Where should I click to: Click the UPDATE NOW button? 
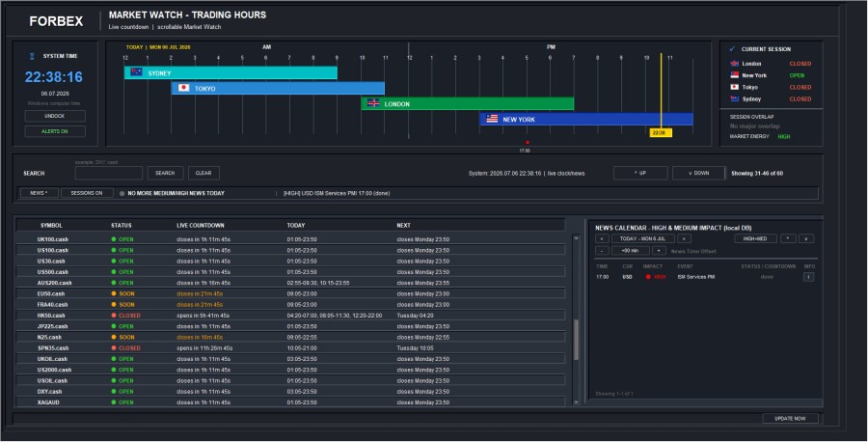[x=790, y=419]
